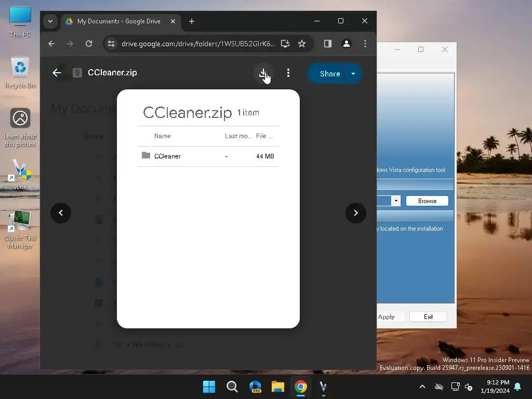The height and width of the screenshot is (399, 532).
Task: Open site information icon in address bar
Action: [x=111, y=44]
